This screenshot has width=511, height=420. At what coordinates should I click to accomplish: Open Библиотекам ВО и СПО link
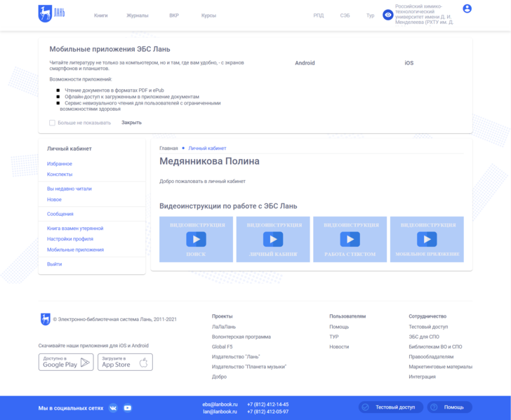tap(435, 347)
